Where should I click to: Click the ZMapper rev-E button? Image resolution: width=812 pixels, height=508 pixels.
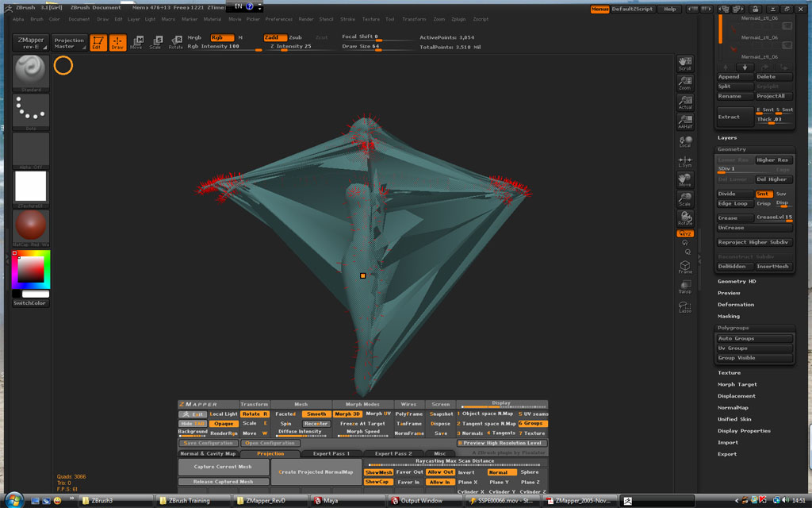click(31, 43)
